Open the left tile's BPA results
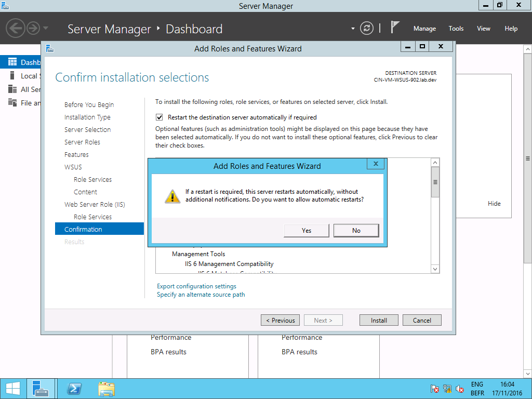 pos(169,352)
